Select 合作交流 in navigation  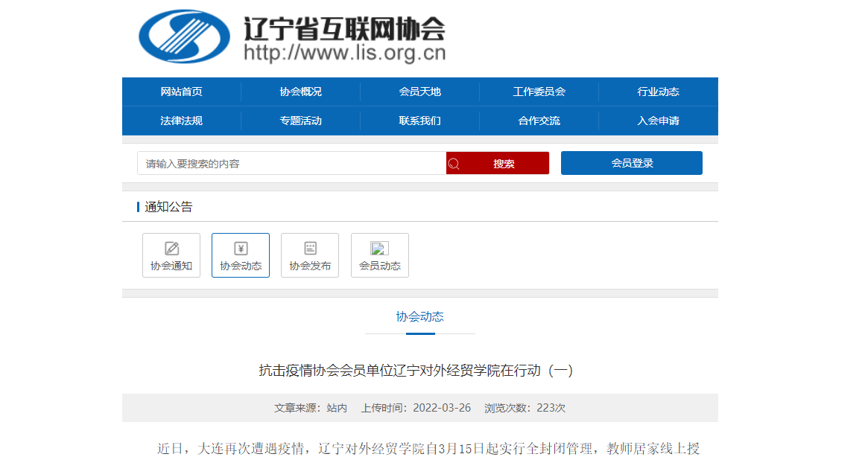(539, 121)
